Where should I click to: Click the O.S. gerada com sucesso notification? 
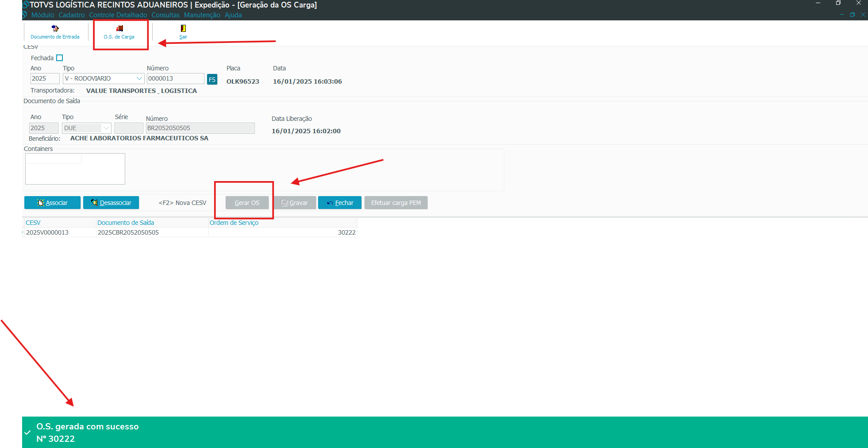[x=445, y=432]
